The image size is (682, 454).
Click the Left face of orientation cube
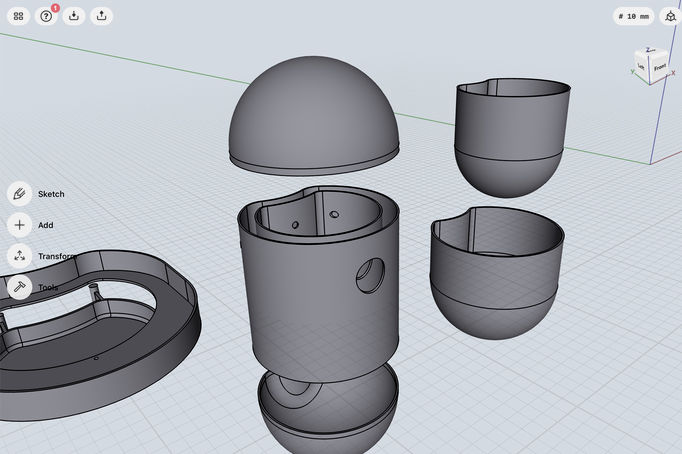[x=643, y=67]
